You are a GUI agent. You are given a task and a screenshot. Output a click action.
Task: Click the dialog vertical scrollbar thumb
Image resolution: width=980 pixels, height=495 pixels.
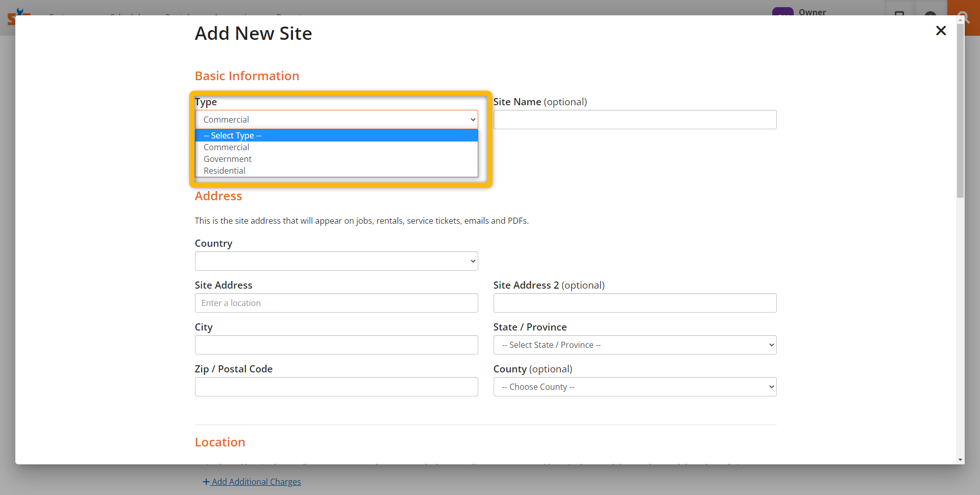[961, 110]
